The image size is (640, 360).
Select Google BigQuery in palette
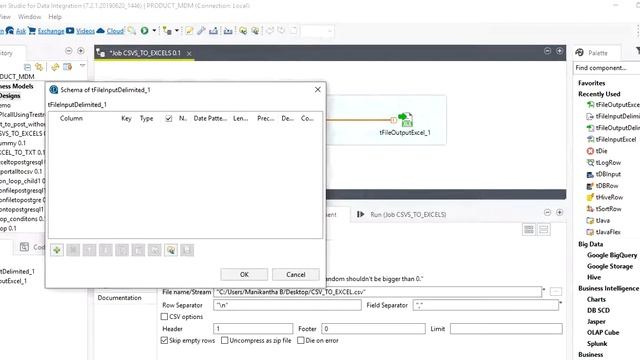tap(612, 255)
